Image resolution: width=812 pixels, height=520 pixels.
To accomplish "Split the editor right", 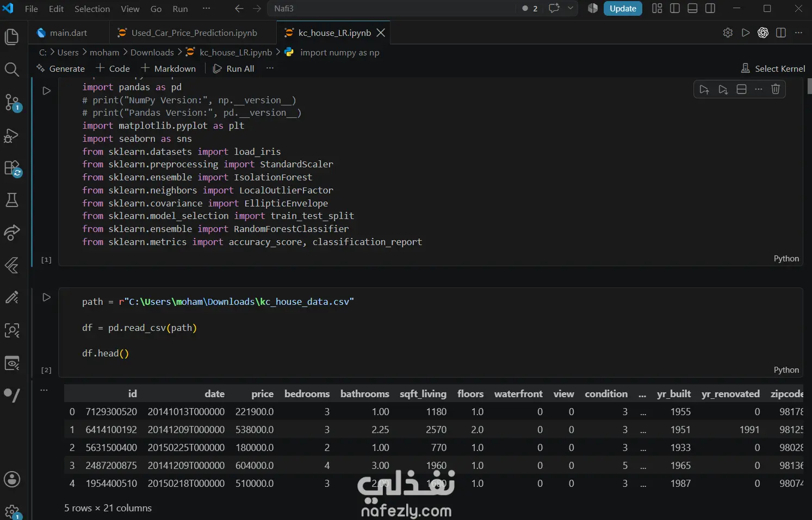I will (x=781, y=33).
